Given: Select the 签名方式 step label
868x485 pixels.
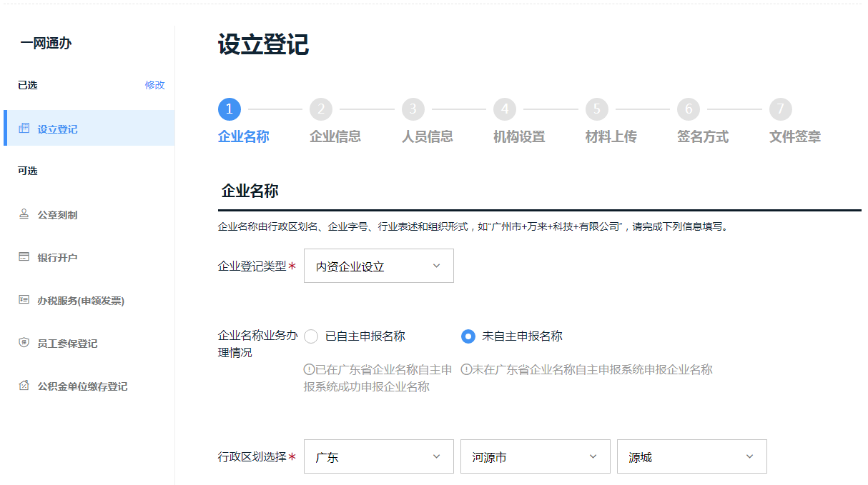Looking at the screenshot, I should [x=703, y=136].
